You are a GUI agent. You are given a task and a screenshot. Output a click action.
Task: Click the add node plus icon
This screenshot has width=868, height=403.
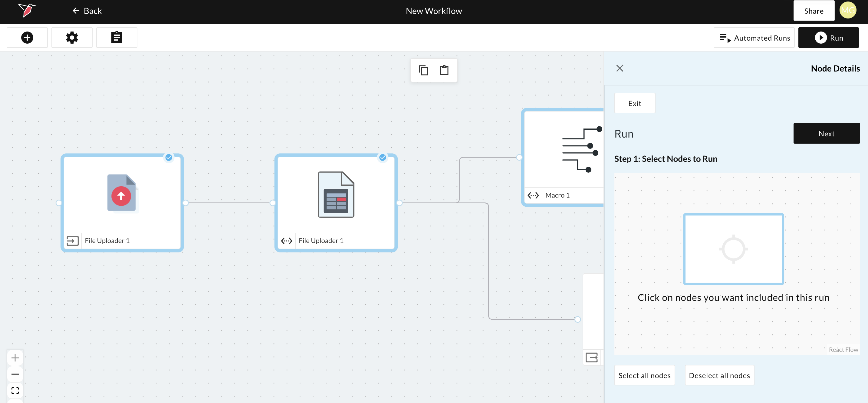(x=27, y=38)
